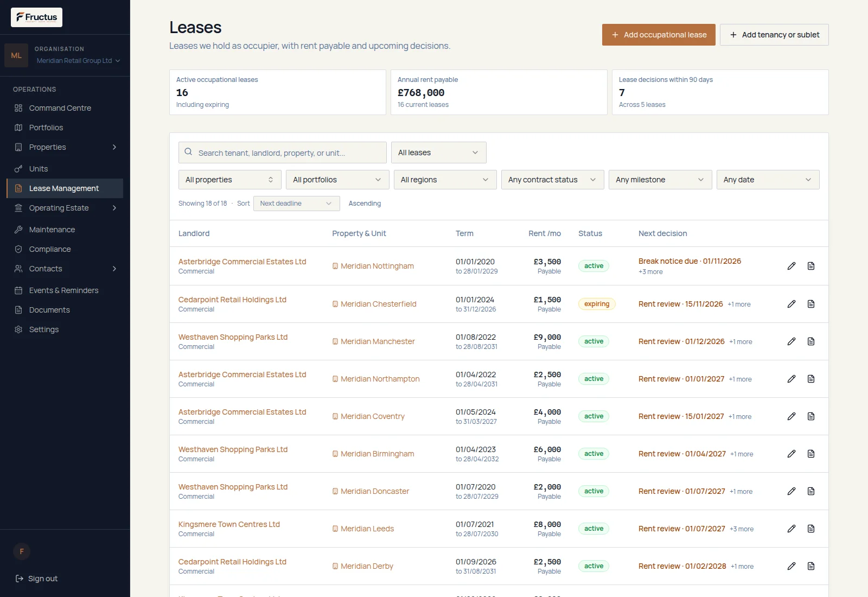
Task: Open Events & Reminders
Action: pyautogui.click(x=65, y=290)
